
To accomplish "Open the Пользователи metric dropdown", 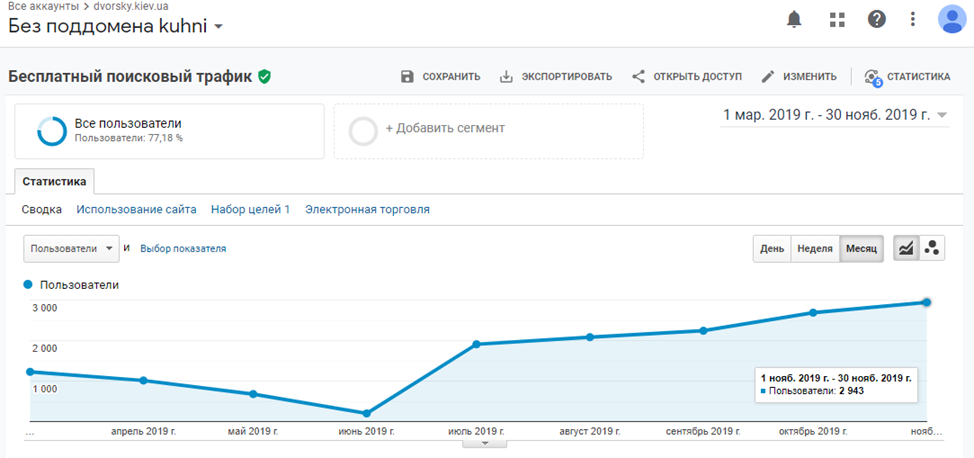I will coord(70,248).
